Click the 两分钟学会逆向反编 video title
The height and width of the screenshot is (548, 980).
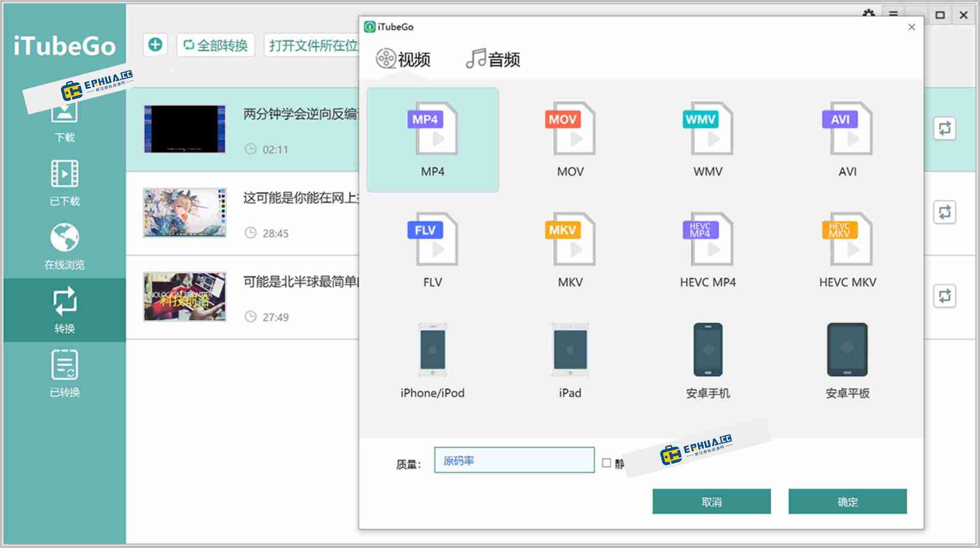(301, 114)
